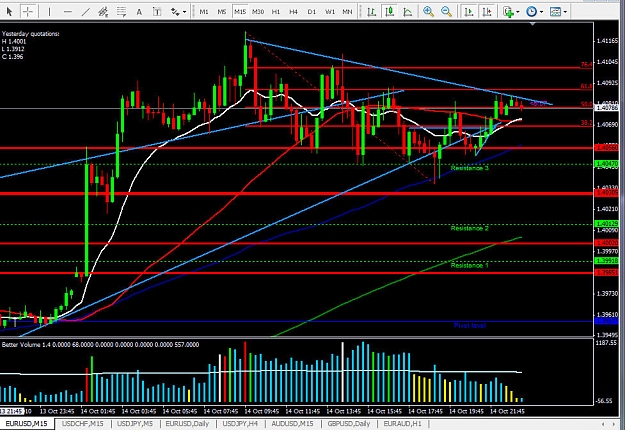Switch chart to M1 timeframe
The width and height of the screenshot is (625, 430).
pos(204,12)
